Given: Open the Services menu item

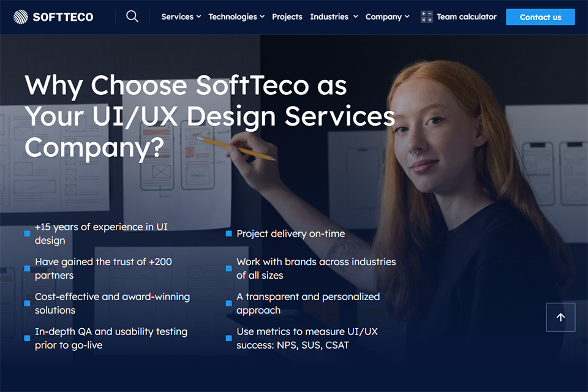Looking at the screenshot, I should tap(178, 17).
